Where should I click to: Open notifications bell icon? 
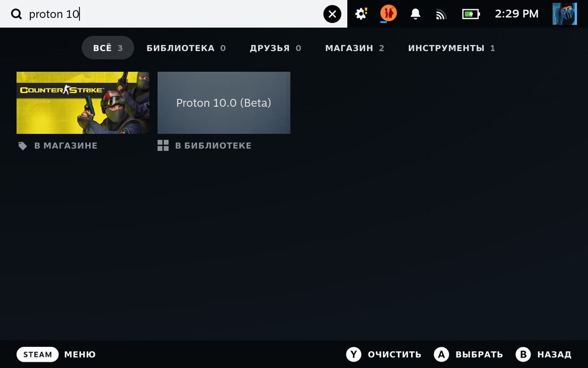(x=415, y=14)
